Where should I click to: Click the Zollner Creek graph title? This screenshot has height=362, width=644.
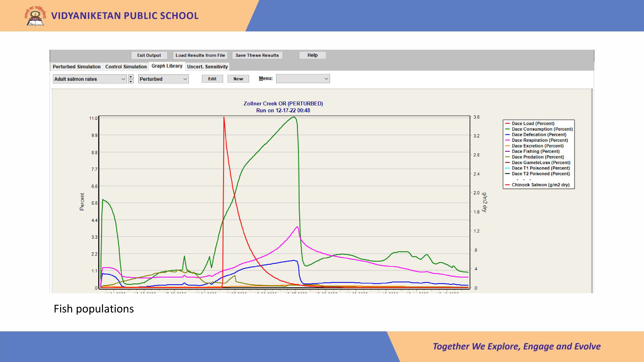click(283, 104)
